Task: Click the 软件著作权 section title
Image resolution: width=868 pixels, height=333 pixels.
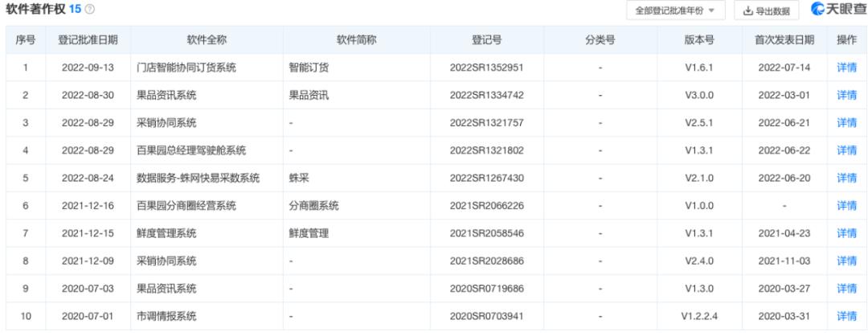Action: [35, 10]
